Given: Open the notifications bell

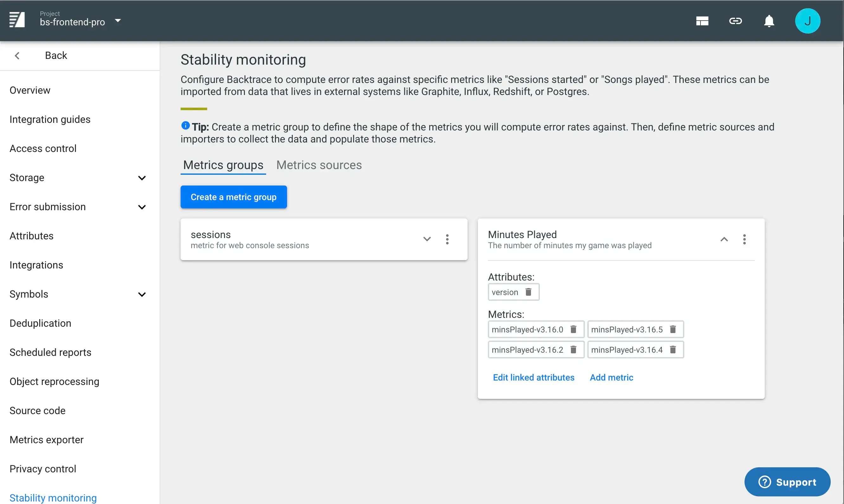Looking at the screenshot, I should (769, 21).
